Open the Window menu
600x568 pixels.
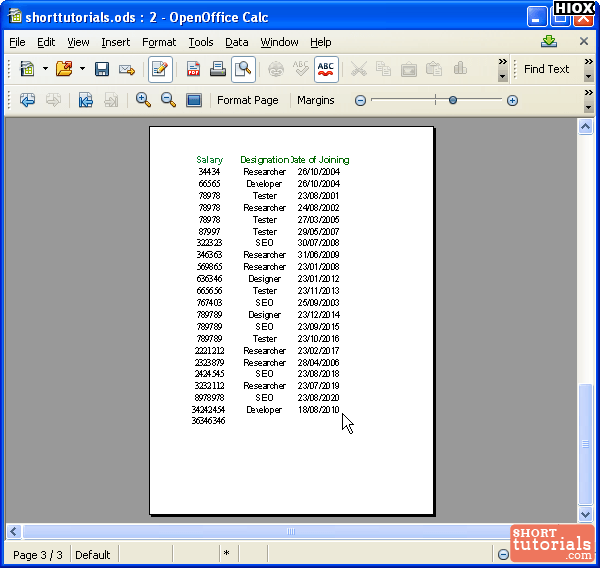pyautogui.click(x=279, y=42)
